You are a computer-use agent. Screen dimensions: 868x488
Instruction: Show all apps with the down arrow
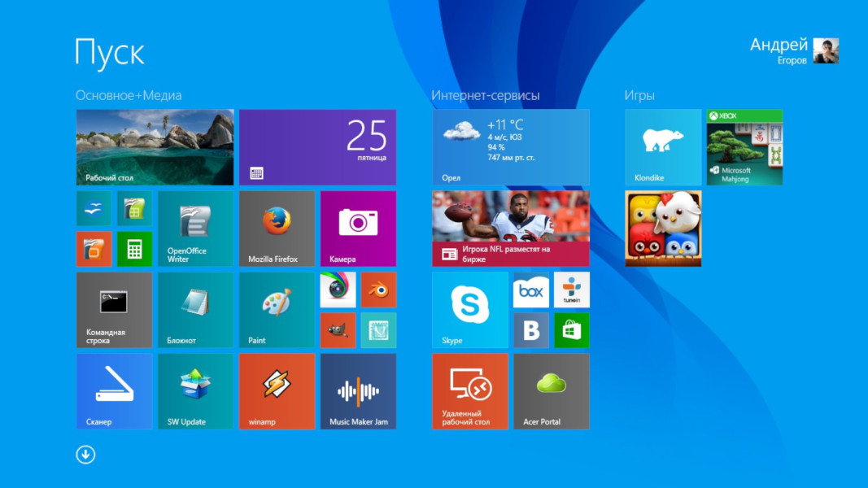click(85, 455)
